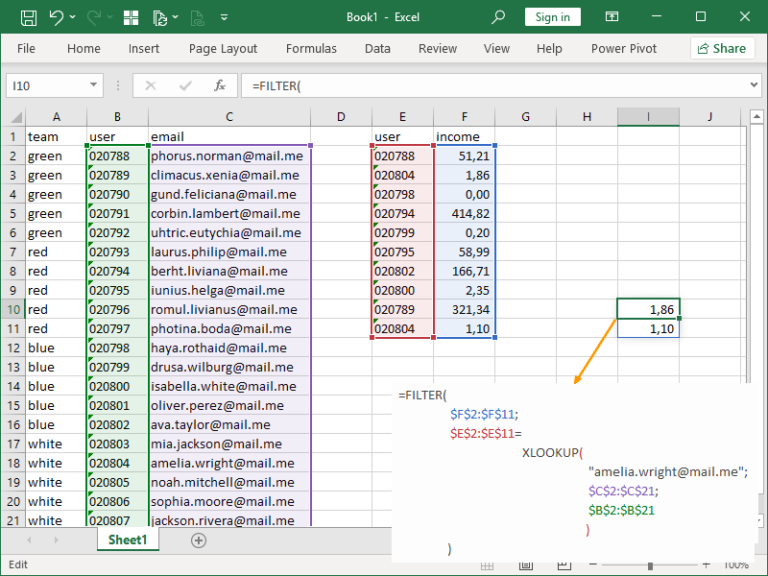Confirm formula with checkmark Enter icon

tap(185, 86)
